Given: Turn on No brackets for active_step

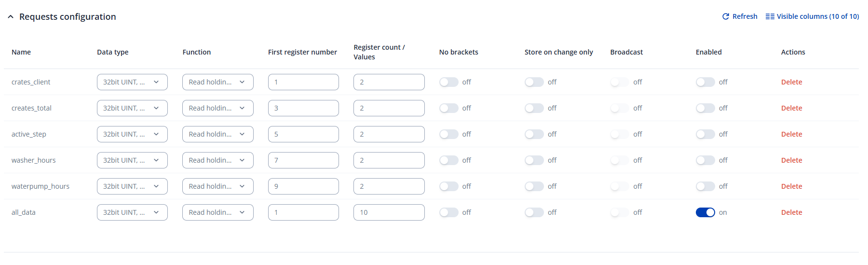Looking at the screenshot, I should pos(448,134).
